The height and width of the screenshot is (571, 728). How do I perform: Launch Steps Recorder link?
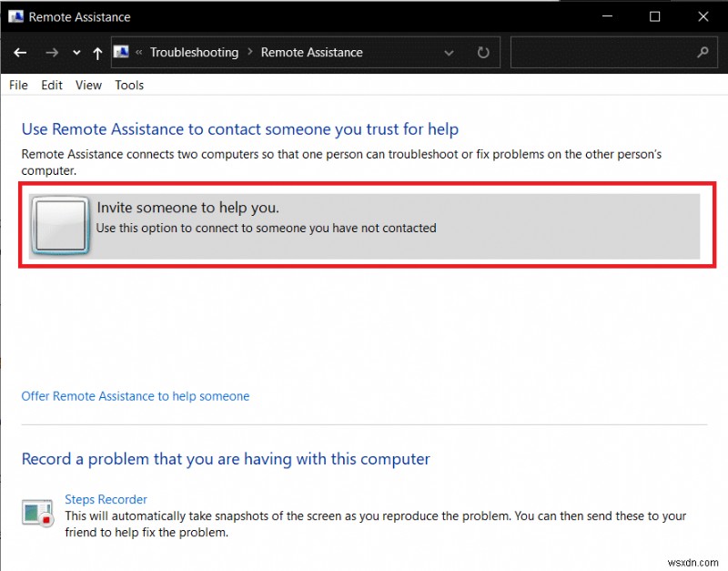106,499
